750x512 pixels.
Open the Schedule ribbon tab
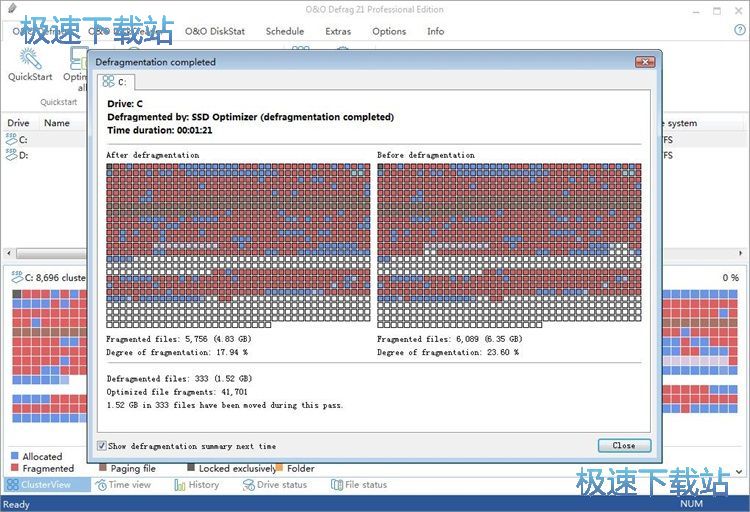pos(285,31)
